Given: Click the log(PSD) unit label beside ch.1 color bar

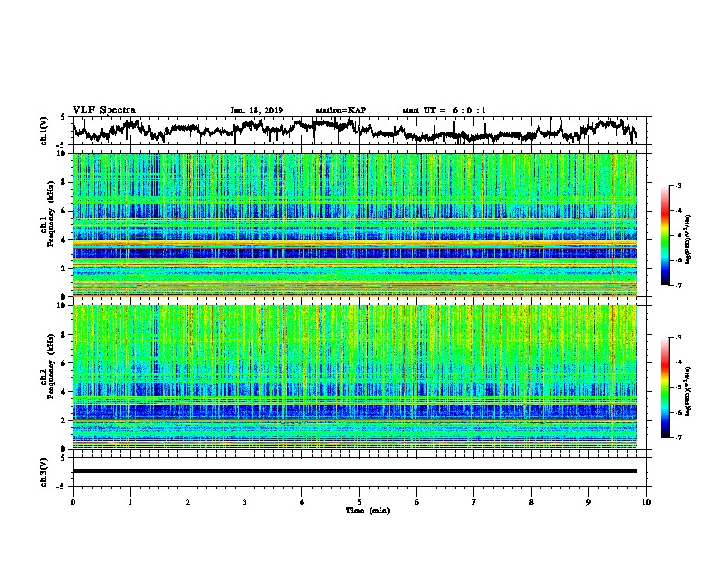Looking at the screenshot, I should pos(688,239).
